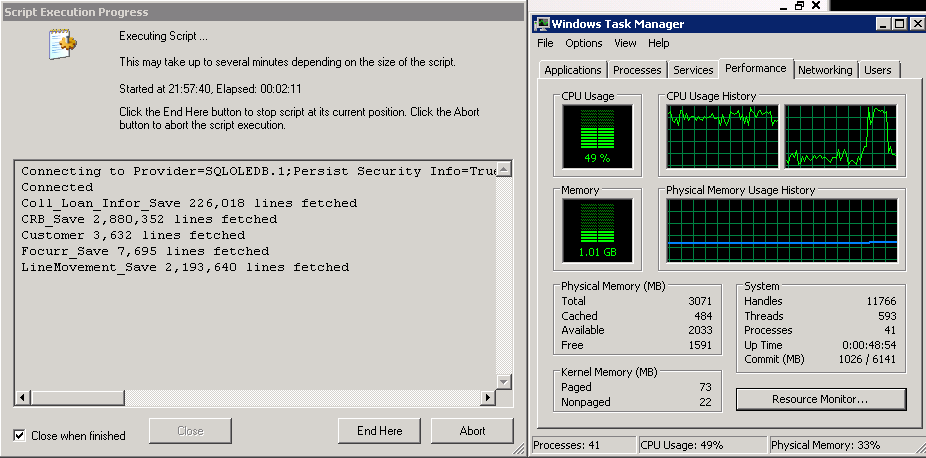Switch to the Networking tab
Screen dimensions: 926x458
tap(825, 70)
